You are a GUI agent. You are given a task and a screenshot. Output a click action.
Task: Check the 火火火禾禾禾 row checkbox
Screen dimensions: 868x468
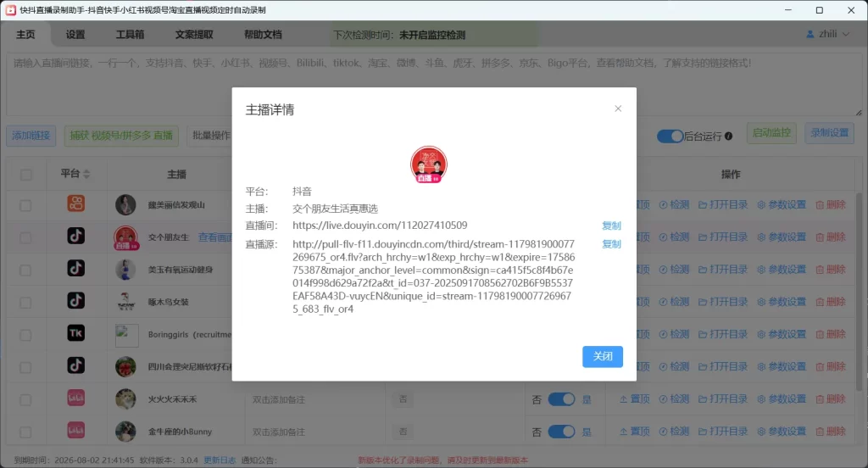tap(25, 399)
